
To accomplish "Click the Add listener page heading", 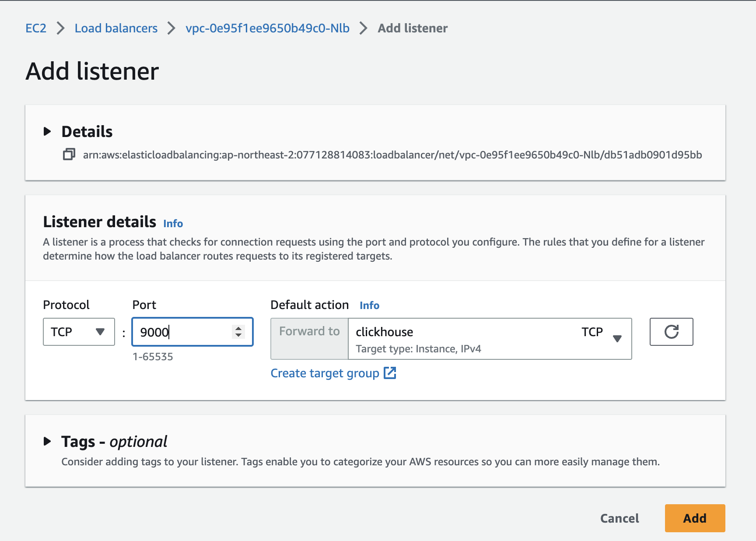I will pyautogui.click(x=92, y=71).
